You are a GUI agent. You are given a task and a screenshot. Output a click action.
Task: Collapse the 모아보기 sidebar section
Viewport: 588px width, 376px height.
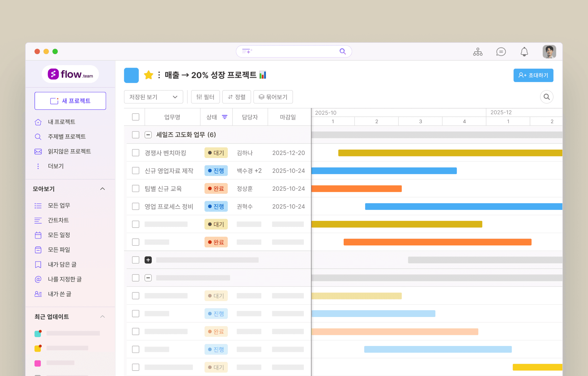point(102,189)
